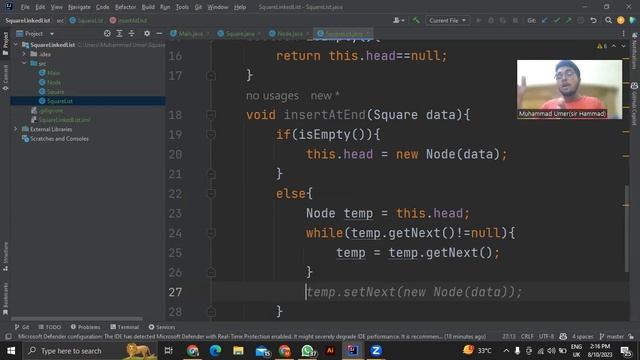Expand the .idea folder
The width and height of the screenshot is (640, 360).
pyautogui.click(x=24, y=54)
